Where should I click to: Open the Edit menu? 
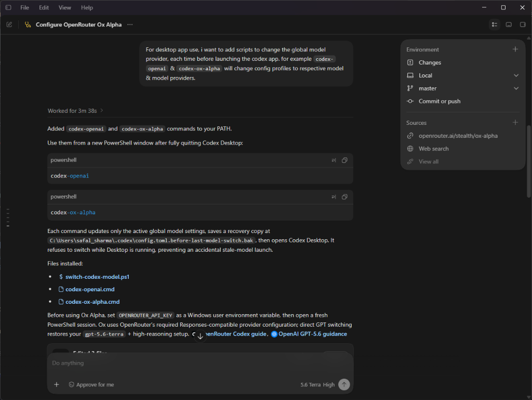pos(44,7)
